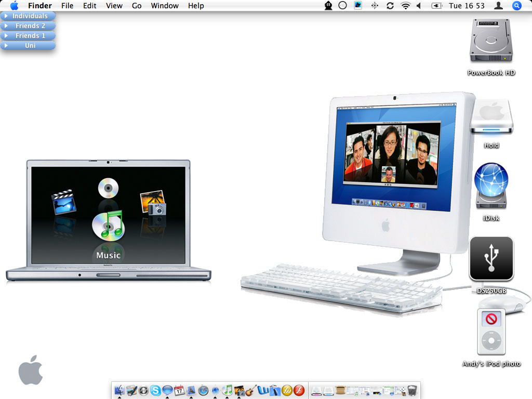Click the sync arrows menu bar icon
Screen dimensions: 532x399
(390, 5)
